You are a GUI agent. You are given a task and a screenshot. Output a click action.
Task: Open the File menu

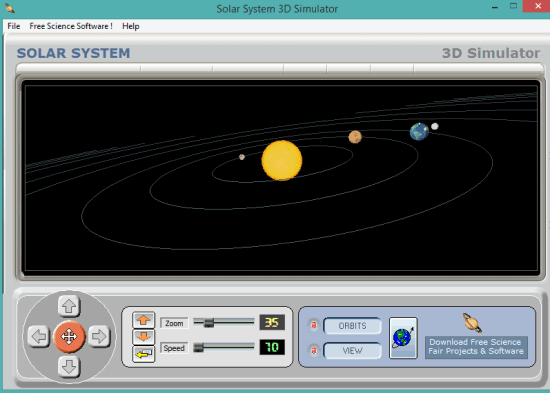[x=14, y=26]
